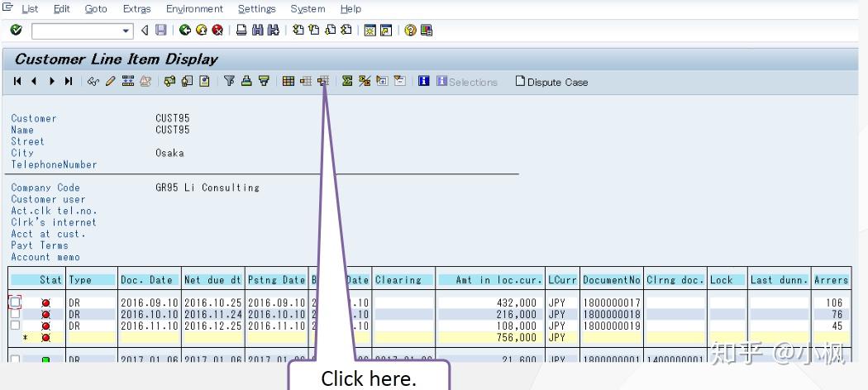Click the Create New Session icon

[370, 30]
